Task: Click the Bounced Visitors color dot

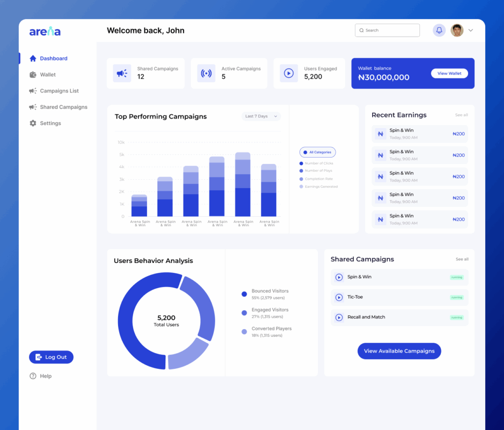Action: click(x=244, y=294)
